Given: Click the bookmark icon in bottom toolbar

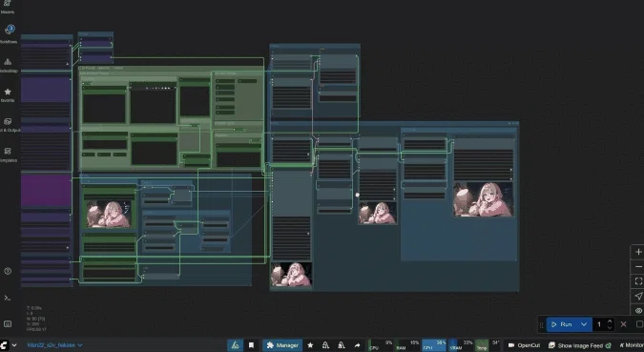Looking at the screenshot, I should [x=251, y=345].
